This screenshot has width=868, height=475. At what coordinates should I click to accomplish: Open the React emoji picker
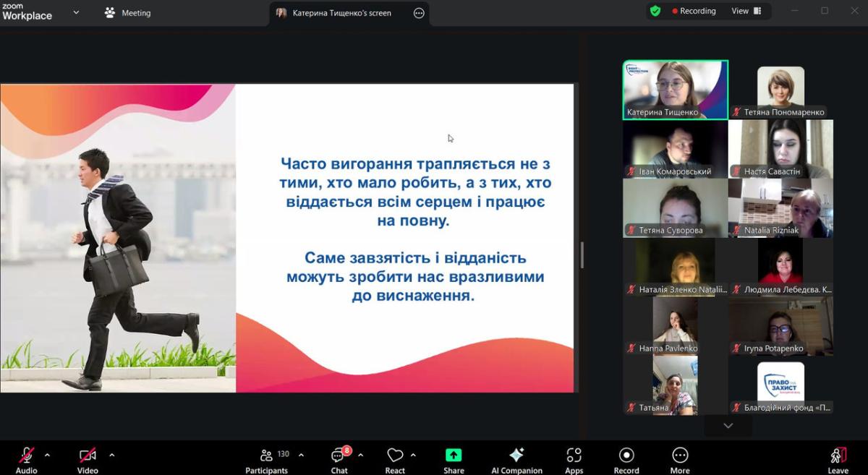click(395, 460)
